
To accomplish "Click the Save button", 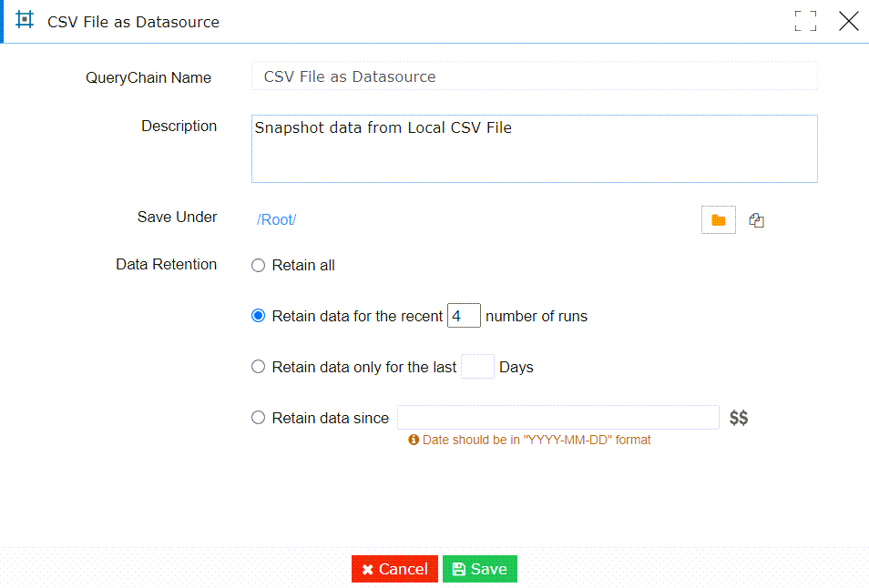I will tap(480, 568).
